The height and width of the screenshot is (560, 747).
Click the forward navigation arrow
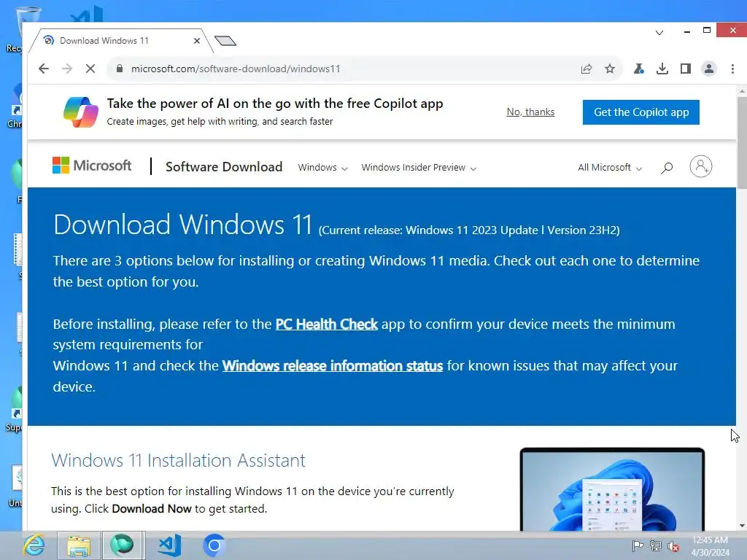click(67, 69)
